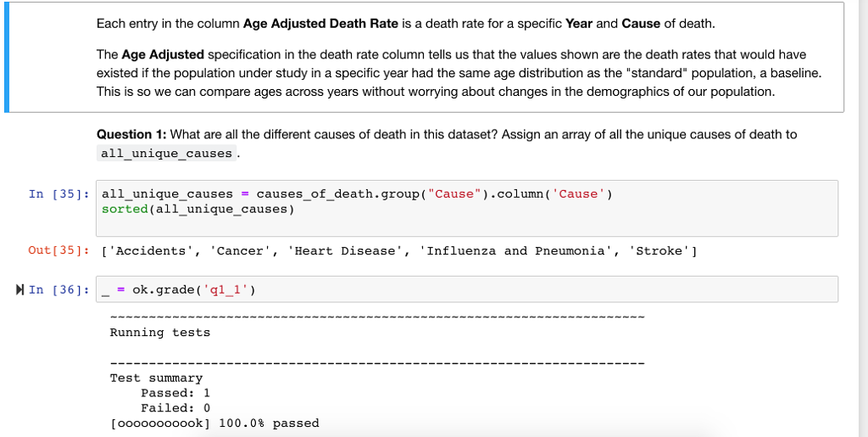Click the 'q1_1' string in ok.grade
This screenshot has height=437, width=868.
(x=224, y=289)
